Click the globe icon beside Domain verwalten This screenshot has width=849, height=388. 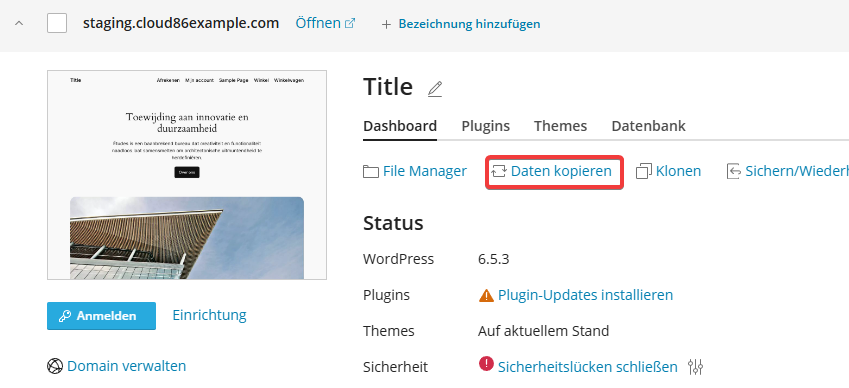pos(55,366)
